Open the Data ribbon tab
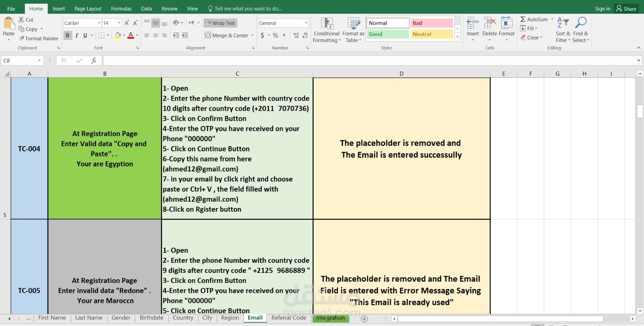 tap(147, 8)
